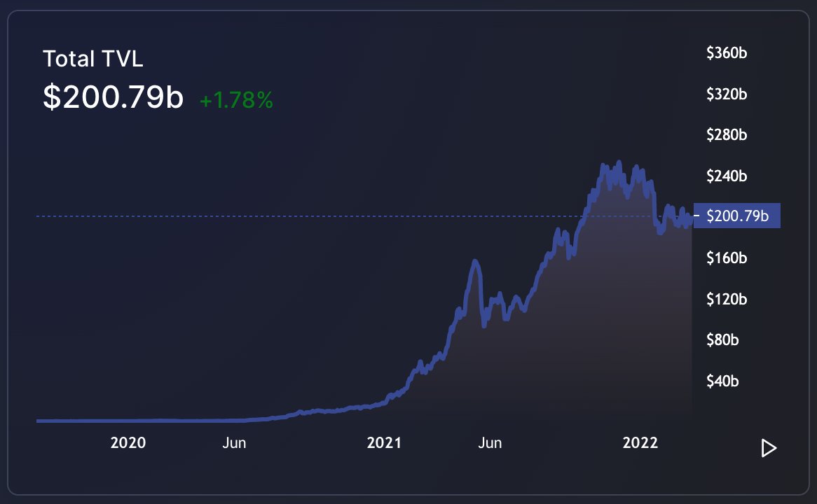
Task: Click the Total TVL heading
Action: click(x=92, y=59)
